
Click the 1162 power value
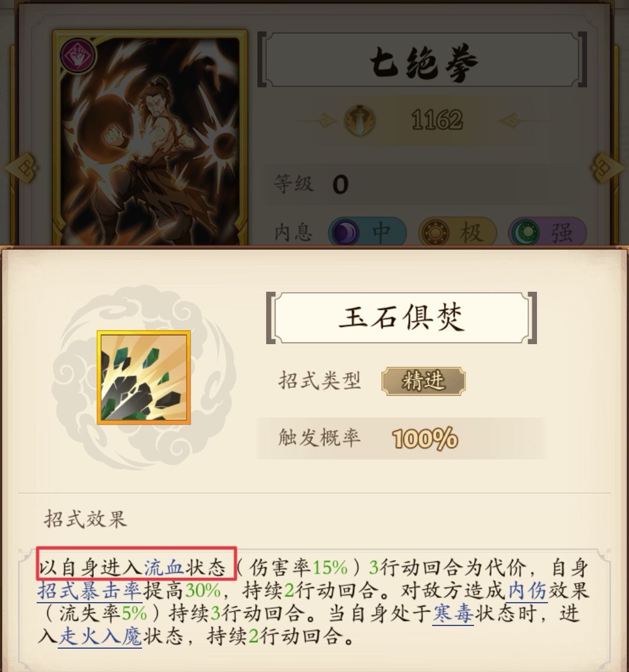[x=437, y=120]
